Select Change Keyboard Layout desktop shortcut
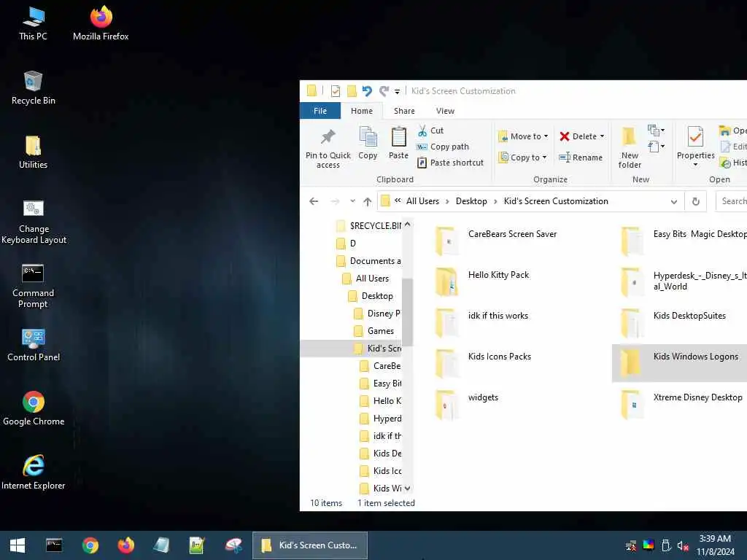This screenshot has width=747, height=560. pyautogui.click(x=34, y=222)
